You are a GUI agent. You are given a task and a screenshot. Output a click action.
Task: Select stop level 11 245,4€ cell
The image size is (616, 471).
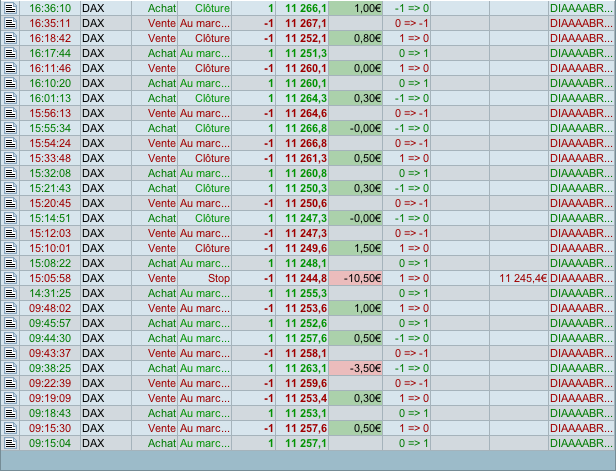tap(519, 278)
